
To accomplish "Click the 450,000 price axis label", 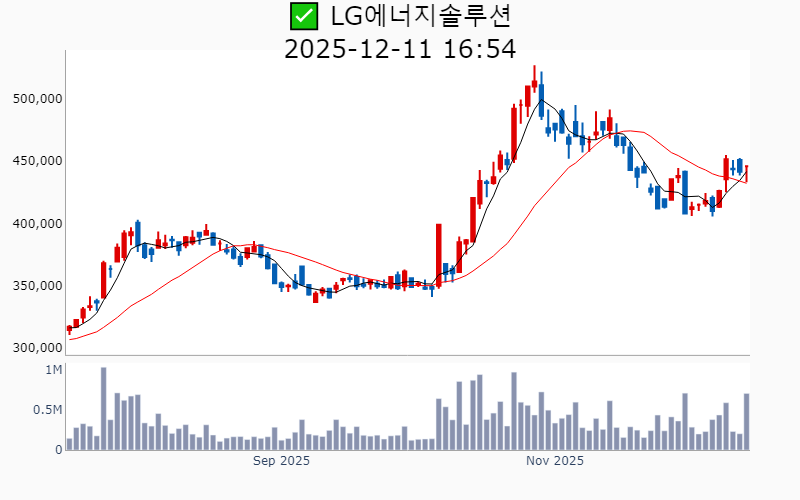I will coord(37,161).
